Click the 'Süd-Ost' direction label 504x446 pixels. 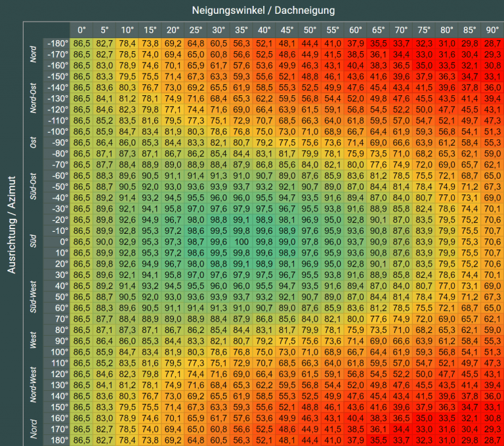click(x=33, y=187)
